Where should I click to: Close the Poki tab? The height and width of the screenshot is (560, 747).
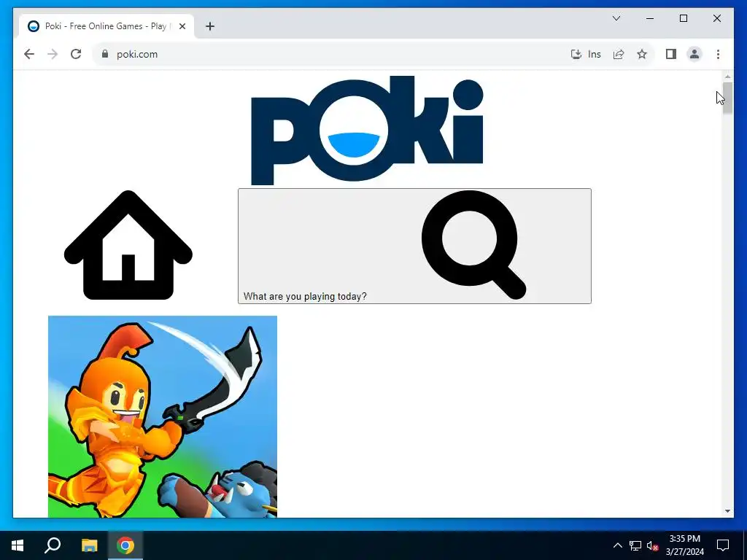point(182,26)
